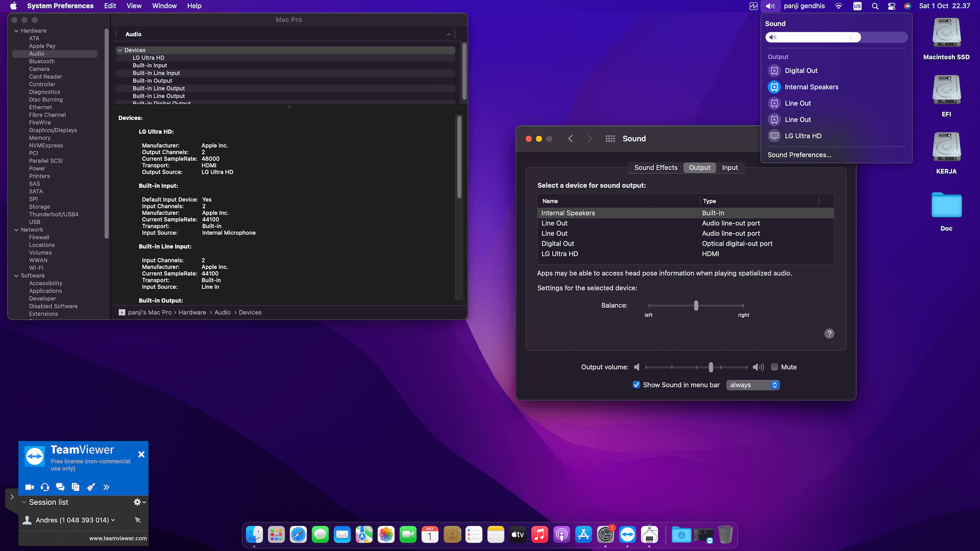Switch to the Input tab

point(730,167)
